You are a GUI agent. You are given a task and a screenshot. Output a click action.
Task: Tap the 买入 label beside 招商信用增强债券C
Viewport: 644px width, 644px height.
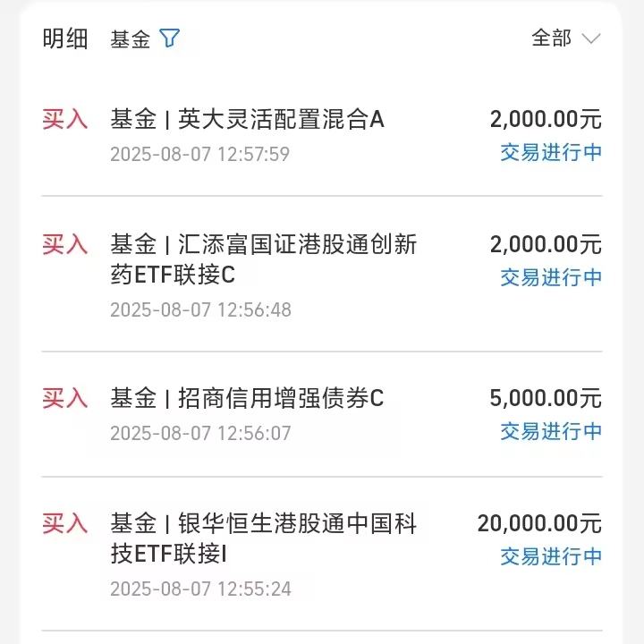click(65, 398)
